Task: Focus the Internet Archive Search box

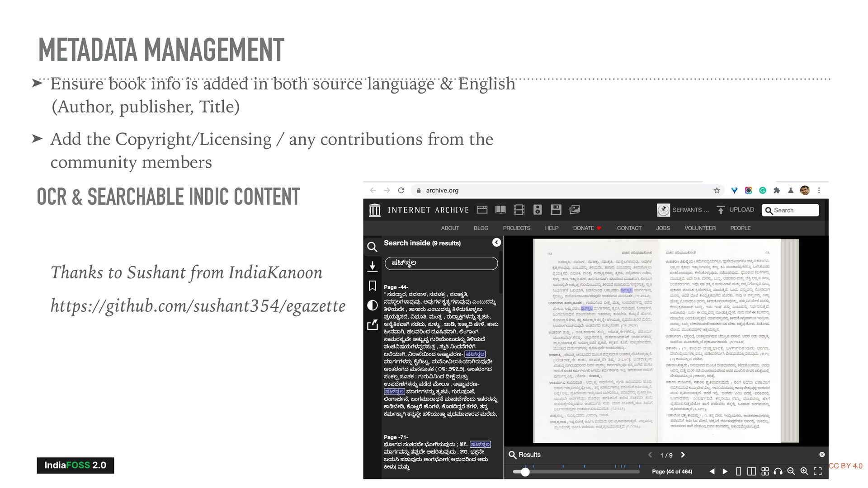Action: click(x=790, y=210)
